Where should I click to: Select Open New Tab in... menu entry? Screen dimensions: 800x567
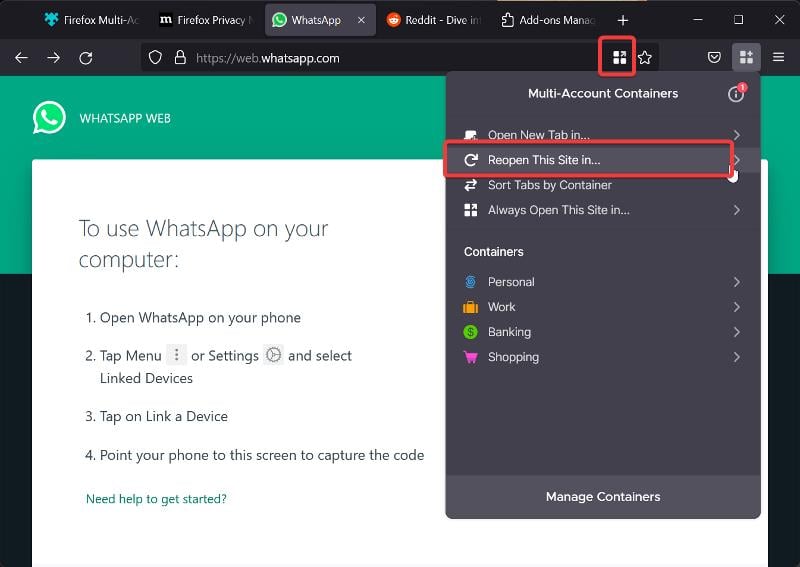[x=603, y=135]
